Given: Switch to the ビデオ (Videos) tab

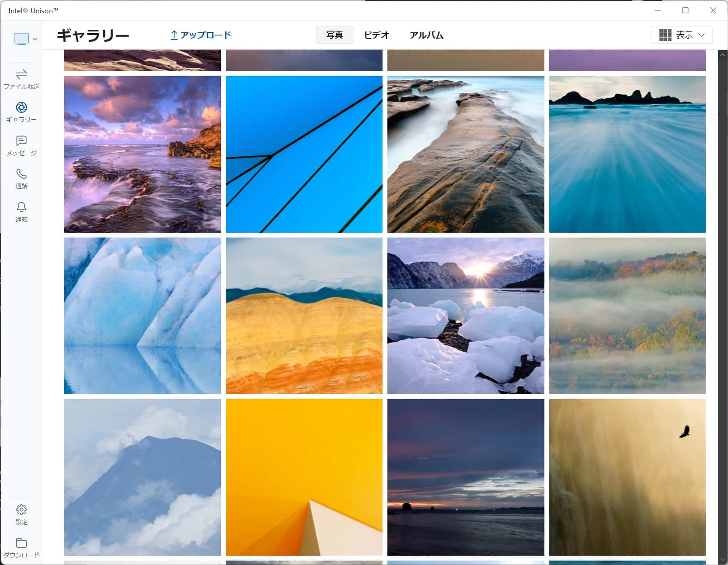Looking at the screenshot, I should pyautogui.click(x=376, y=35).
